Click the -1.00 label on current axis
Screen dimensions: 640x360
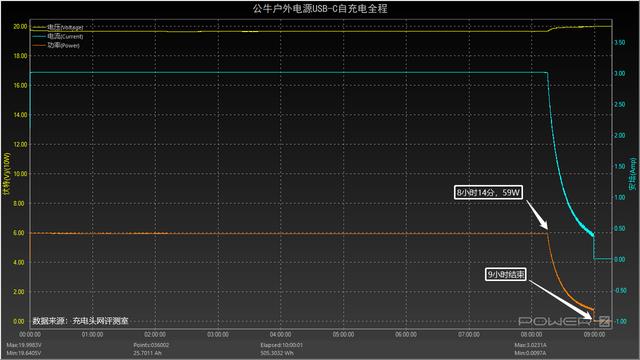point(620,322)
